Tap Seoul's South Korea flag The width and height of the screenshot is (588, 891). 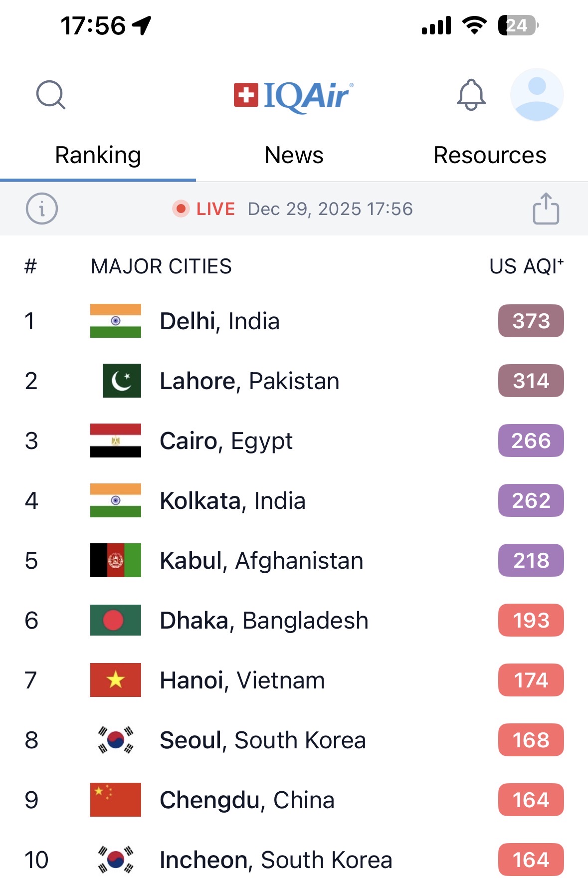116,740
